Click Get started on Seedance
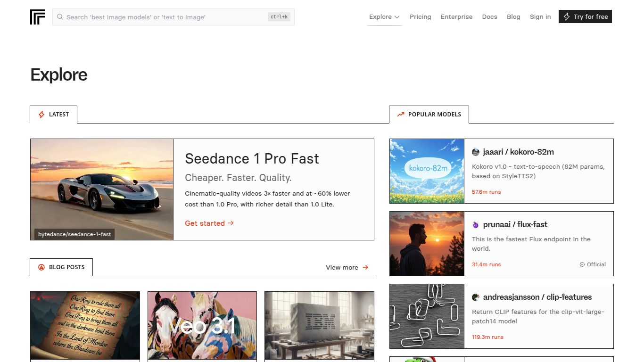 [x=209, y=223]
